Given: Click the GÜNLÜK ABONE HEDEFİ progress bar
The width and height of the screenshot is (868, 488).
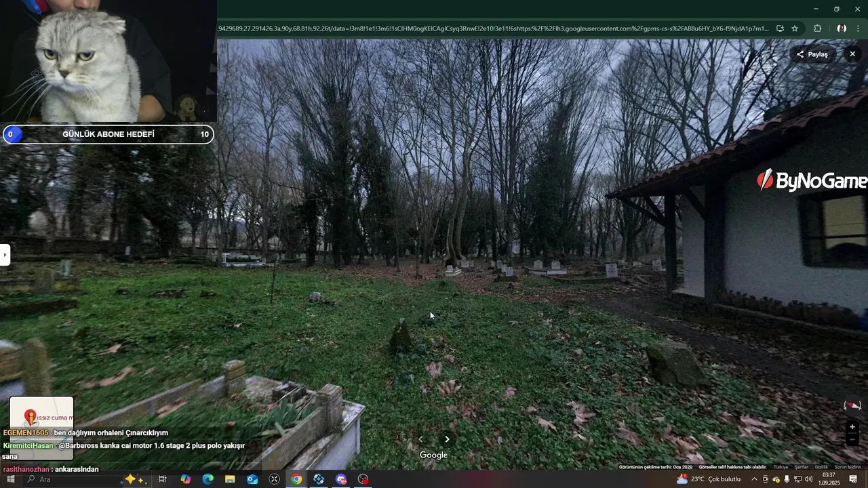Looking at the screenshot, I should (108, 134).
